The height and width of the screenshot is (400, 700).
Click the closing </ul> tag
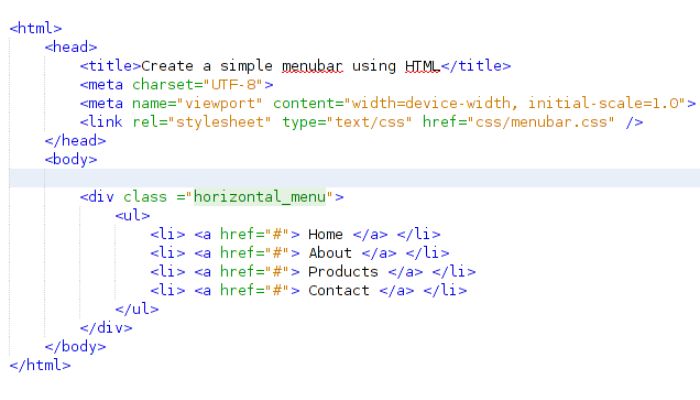pyautogui.click(x=137, y=309)
